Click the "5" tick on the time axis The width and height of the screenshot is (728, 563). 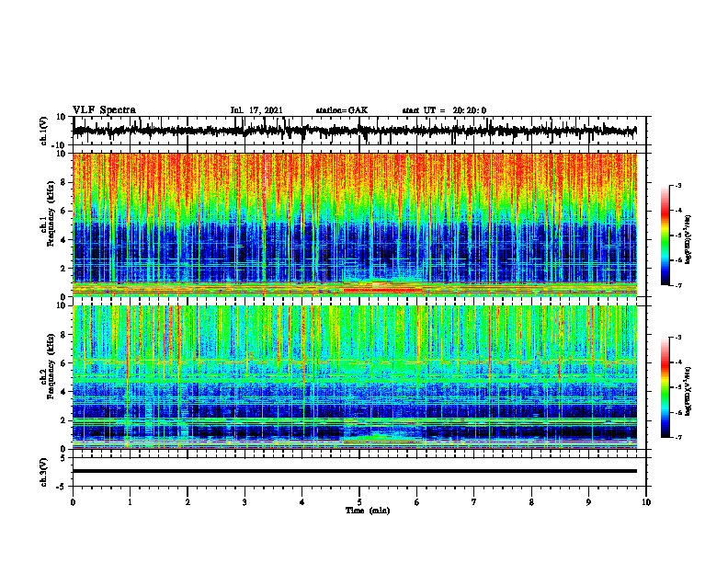point(359,502)
